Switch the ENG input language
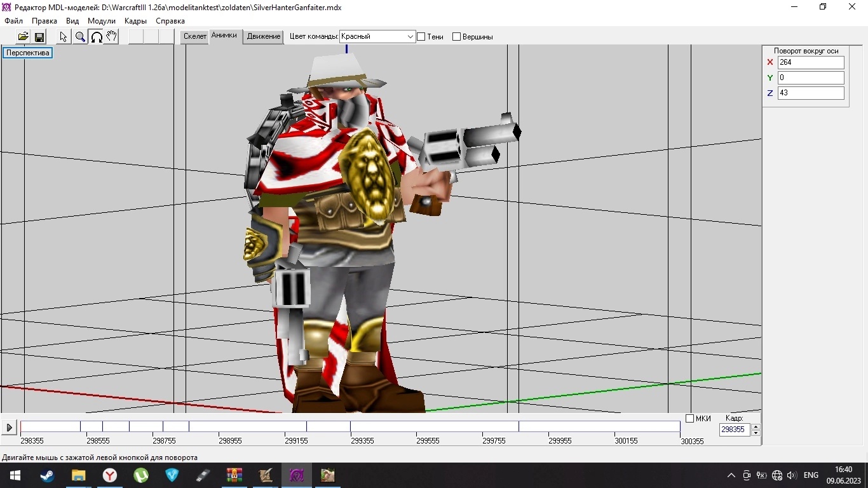The width and height of the screenshot is (868, 488). coord(811,475)
